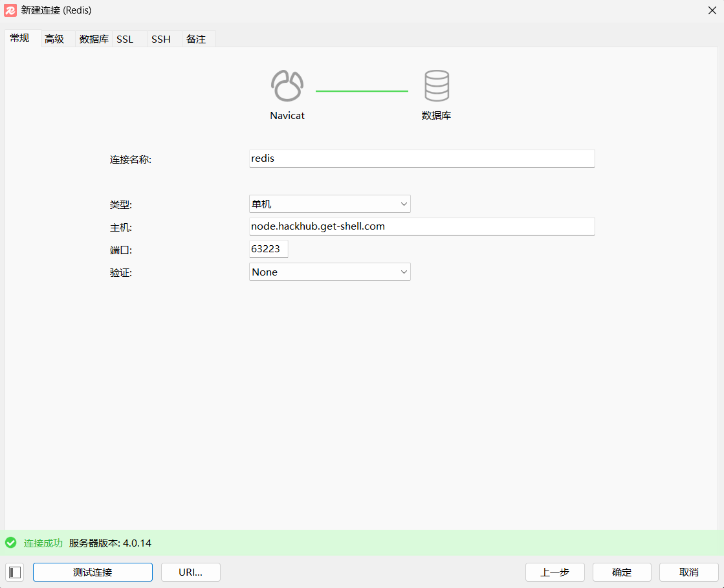Cancel the dialog with 取消
Image resolution: width=724 pixels, height=588 pixels.
(688, 572)
